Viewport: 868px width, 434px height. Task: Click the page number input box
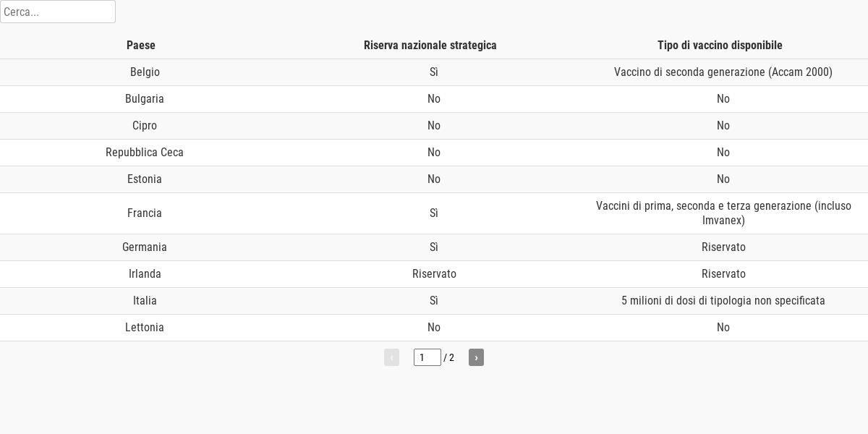coord(427,357)
